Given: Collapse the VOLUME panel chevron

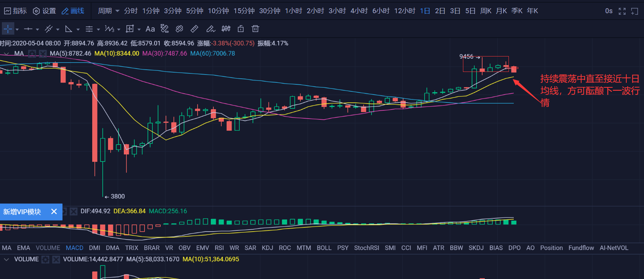Looking at the screenshot, I should (x=6, y=259).
